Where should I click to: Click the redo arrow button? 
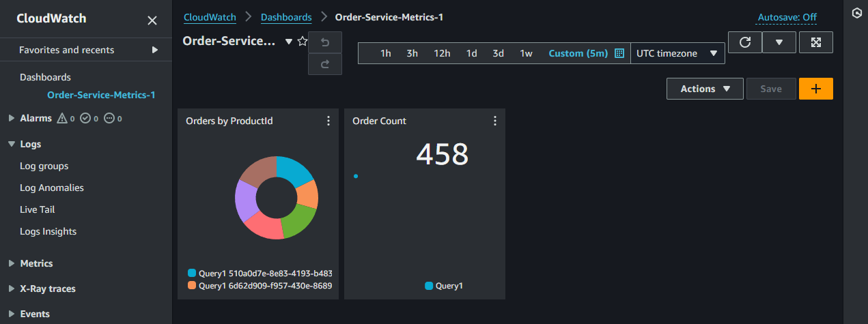(x=325, y=63)
